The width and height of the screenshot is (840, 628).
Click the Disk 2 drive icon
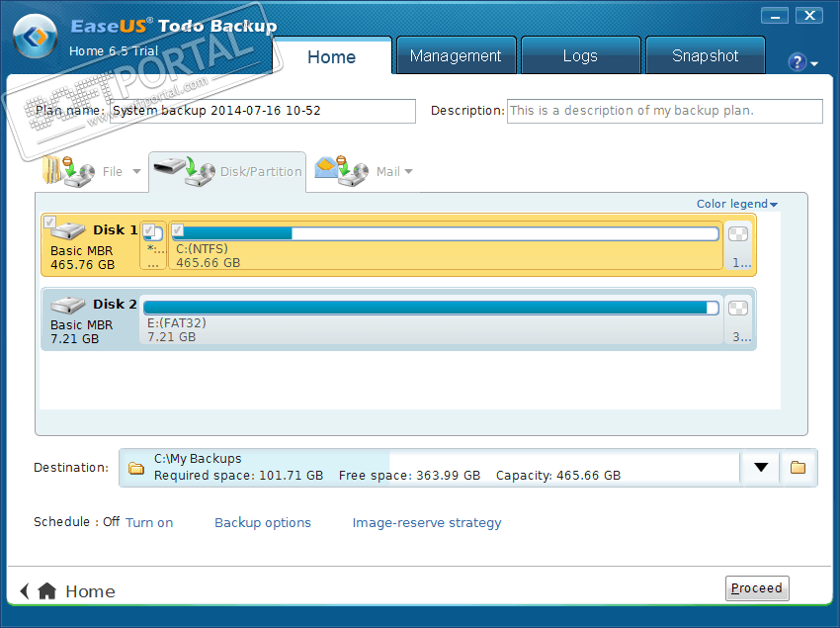tap(68, 306)
